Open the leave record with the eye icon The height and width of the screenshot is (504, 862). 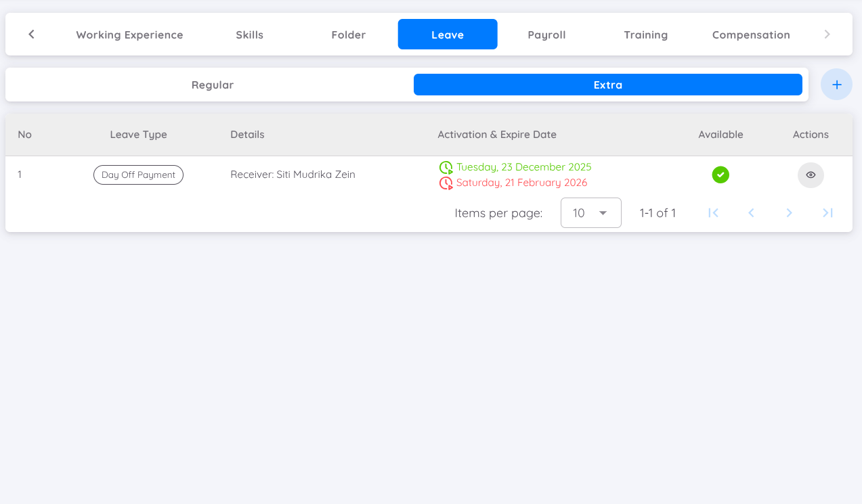(x=811, y=175)
